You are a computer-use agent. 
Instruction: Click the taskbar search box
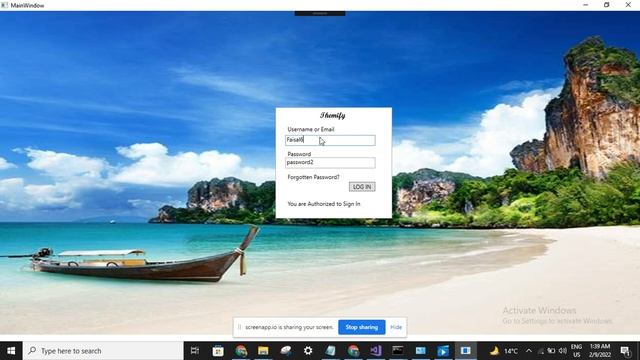[103, 351]
